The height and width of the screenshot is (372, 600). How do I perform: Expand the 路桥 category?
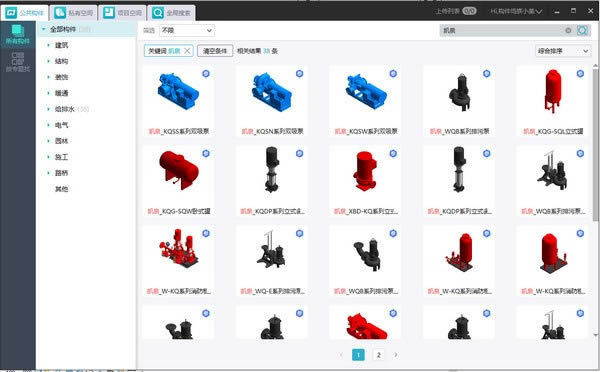(x=49, y=173)
